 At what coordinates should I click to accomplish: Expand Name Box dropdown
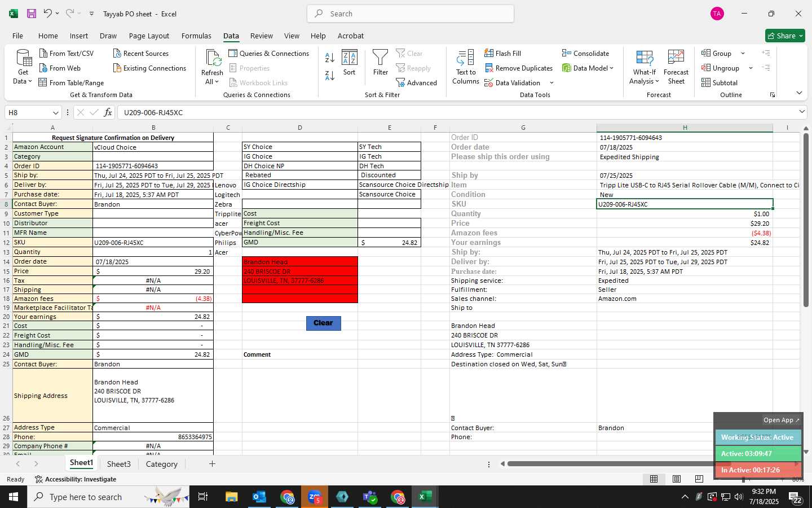tap(55, 113)
